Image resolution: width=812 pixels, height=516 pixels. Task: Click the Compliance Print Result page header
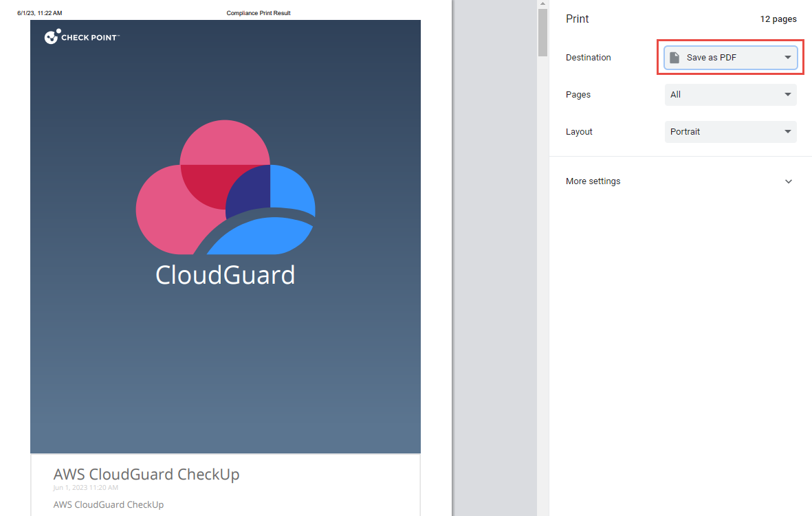click(259, 13)
